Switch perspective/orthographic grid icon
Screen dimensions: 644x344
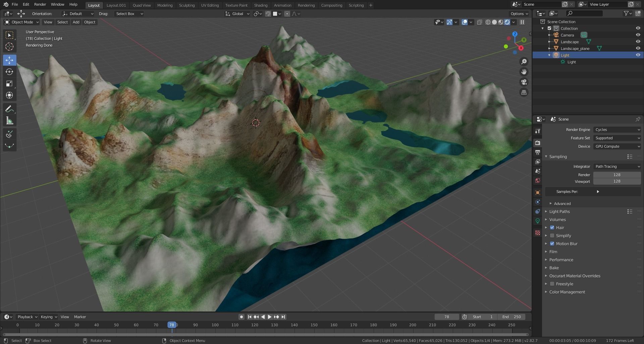click(x=524, y=92)
